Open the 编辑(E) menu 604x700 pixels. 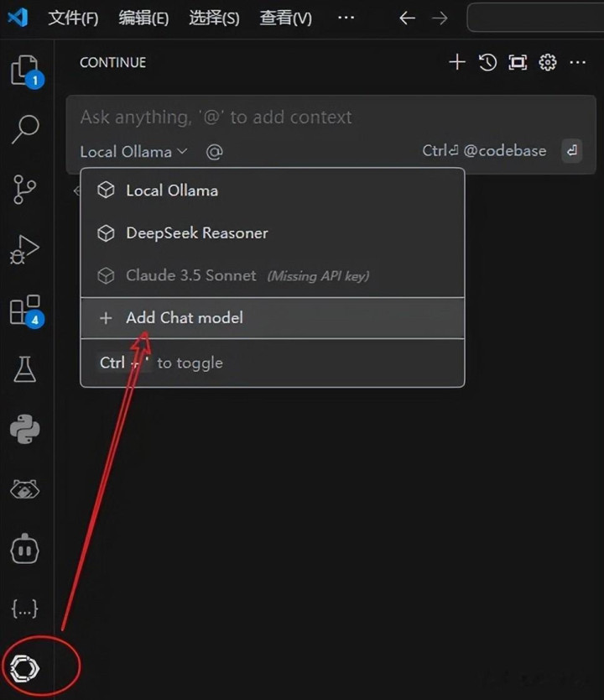pos(143,18)
